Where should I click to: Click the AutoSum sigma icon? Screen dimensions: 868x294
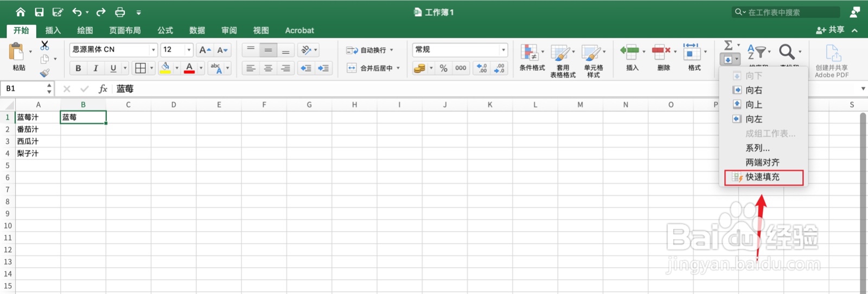(x=729, y=45)
